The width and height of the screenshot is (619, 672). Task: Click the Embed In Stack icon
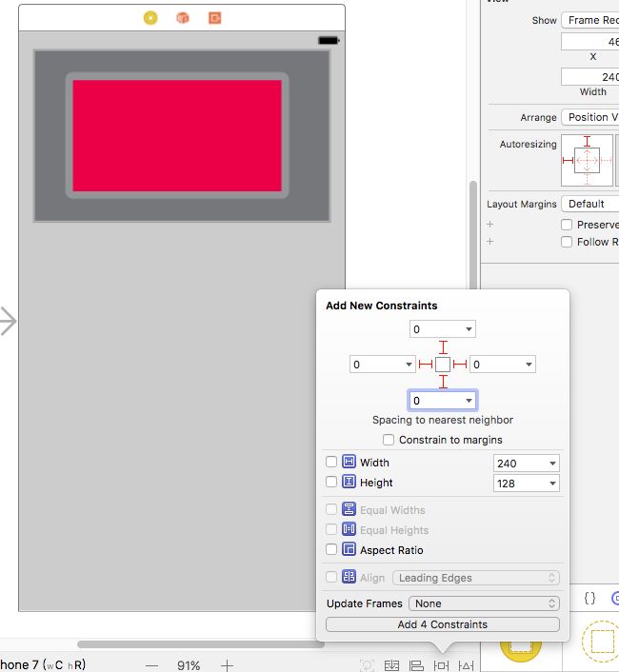391,665
